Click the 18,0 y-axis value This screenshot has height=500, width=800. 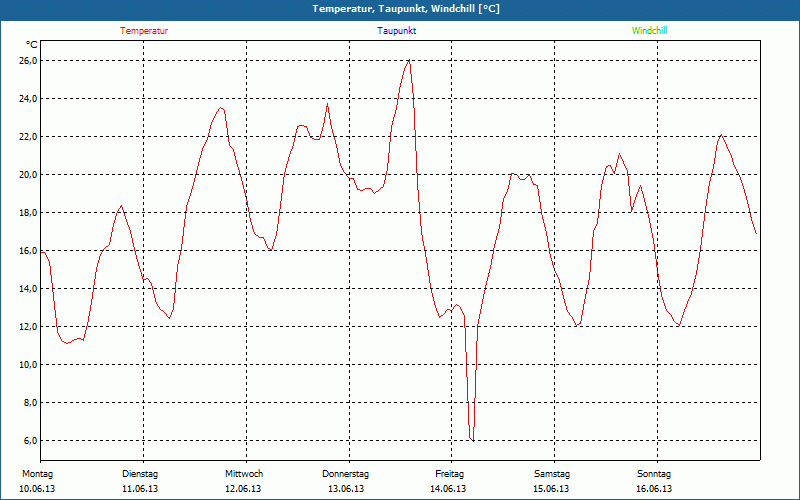tap(29, 213)
